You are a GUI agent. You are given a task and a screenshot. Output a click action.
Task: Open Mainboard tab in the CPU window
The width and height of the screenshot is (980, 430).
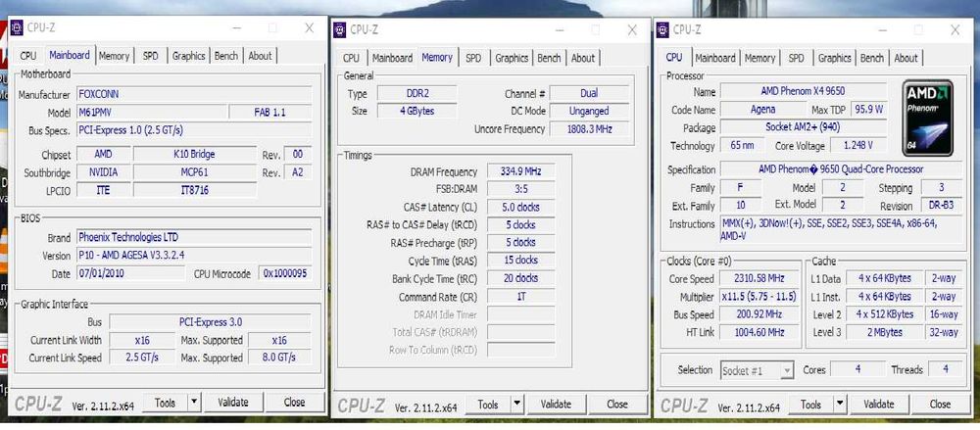(x=715, y=58)
